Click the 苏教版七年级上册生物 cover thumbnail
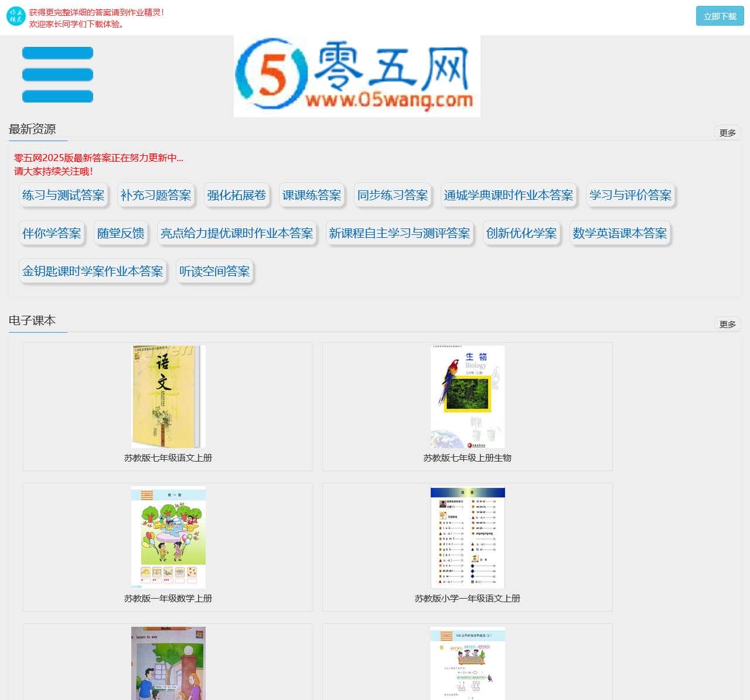This screenshot has height=700, width=750. pyautogui.click(x=468, y=397)
